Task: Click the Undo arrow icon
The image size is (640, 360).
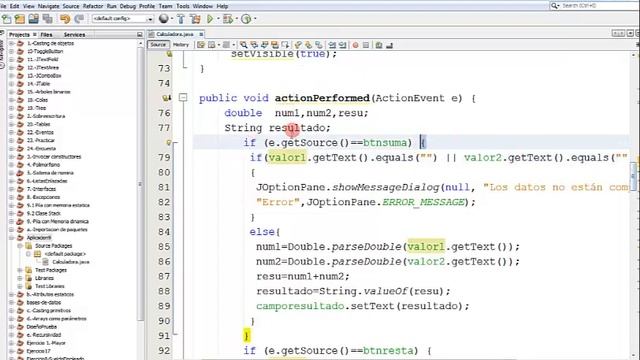Action: pyautogui.click(x=65, y=19)
